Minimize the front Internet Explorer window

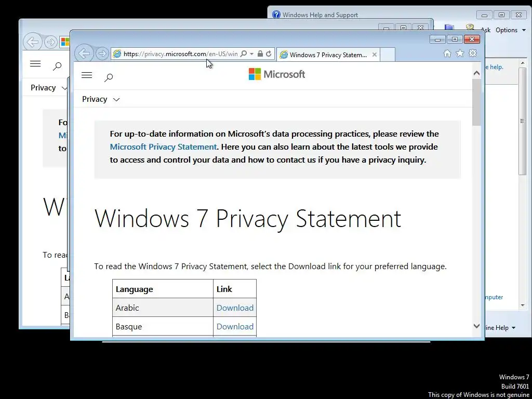pos(437,39)
